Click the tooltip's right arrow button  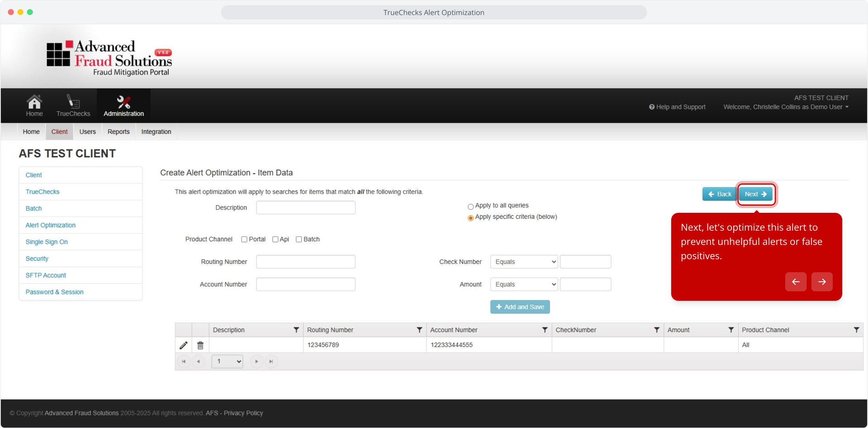(x=822, y=282)
